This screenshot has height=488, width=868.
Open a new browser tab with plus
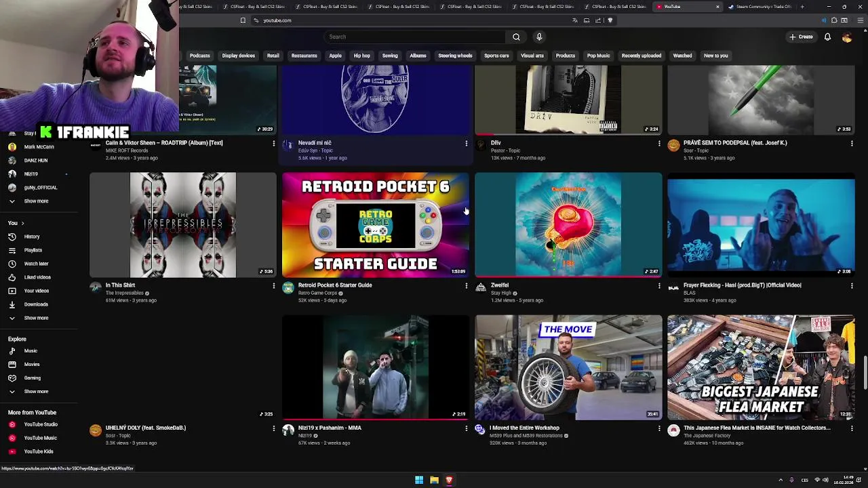(x=802, y=7)
